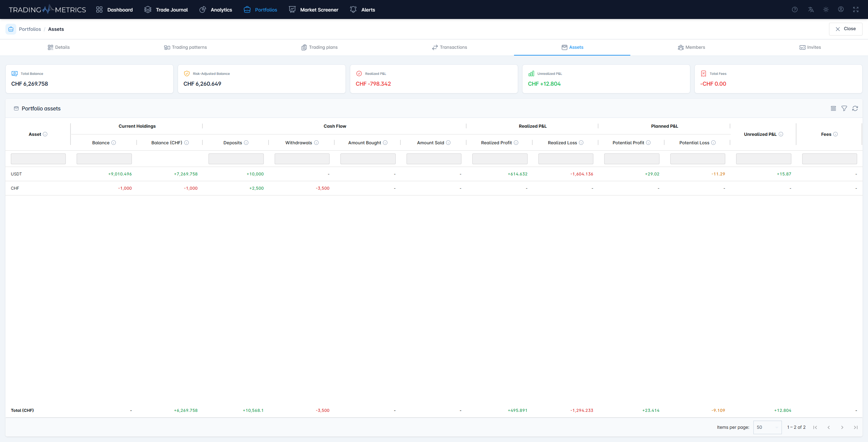This screenshot has width=868, height=442.
Task: Click the Amount Sold info icon
Action: tap(448, 143)
